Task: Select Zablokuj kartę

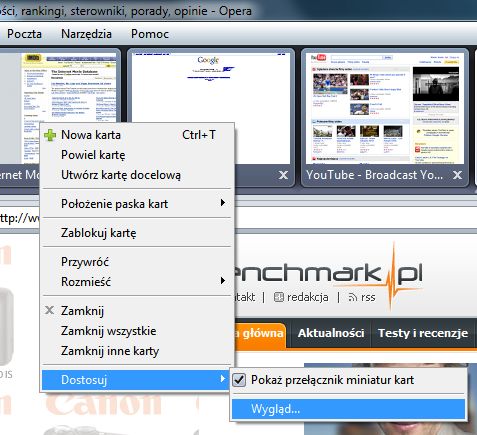Action: [137, 233]
